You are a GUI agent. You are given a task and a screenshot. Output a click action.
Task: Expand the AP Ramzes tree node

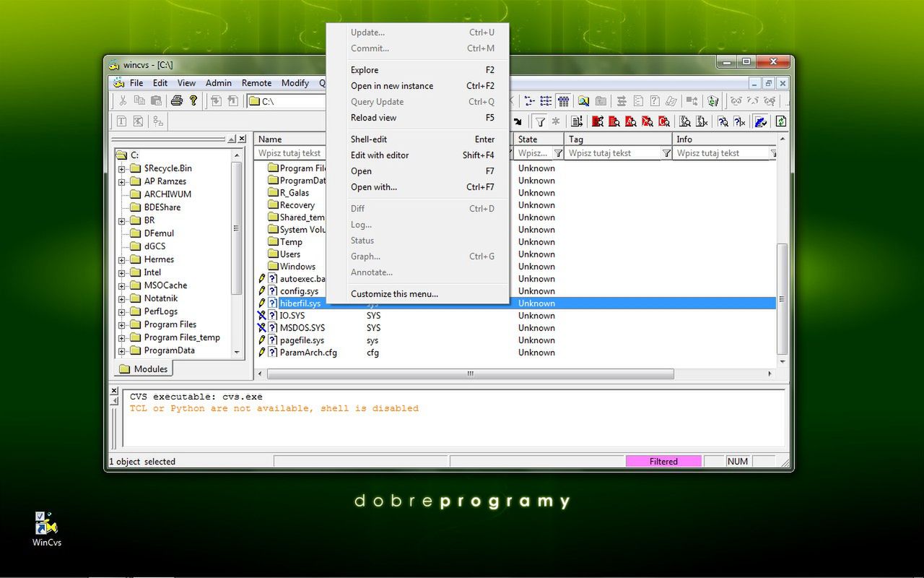click(122, 181)
